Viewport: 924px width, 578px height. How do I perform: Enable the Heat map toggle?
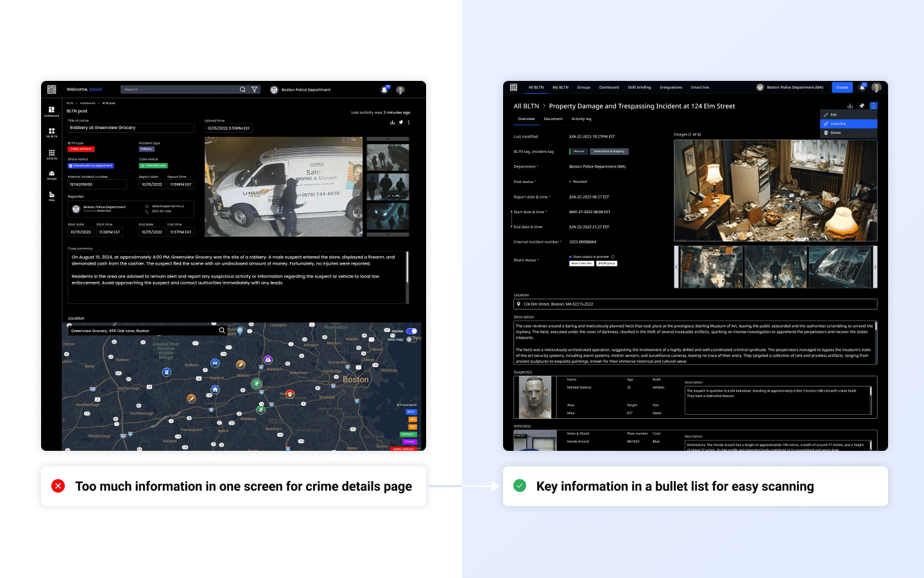pyautogui.click(x=410, y=339)
